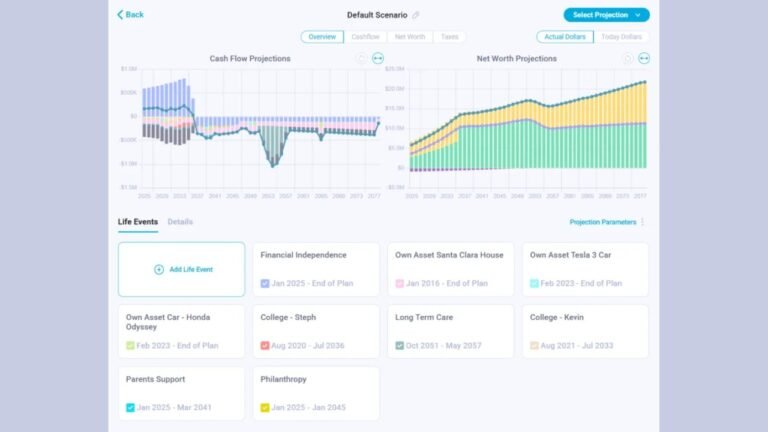Switch the view to Today Dollars

click(622, 37)
